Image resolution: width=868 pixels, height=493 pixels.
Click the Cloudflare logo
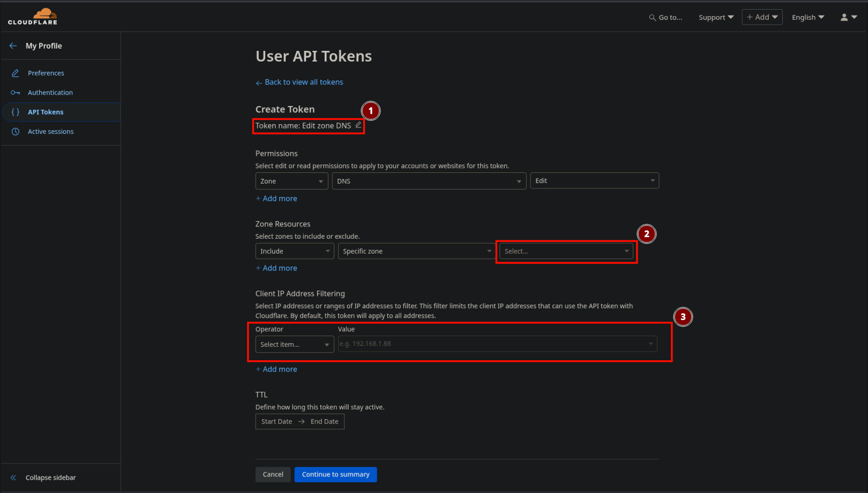pyautogui.click(x=32, y=16)
